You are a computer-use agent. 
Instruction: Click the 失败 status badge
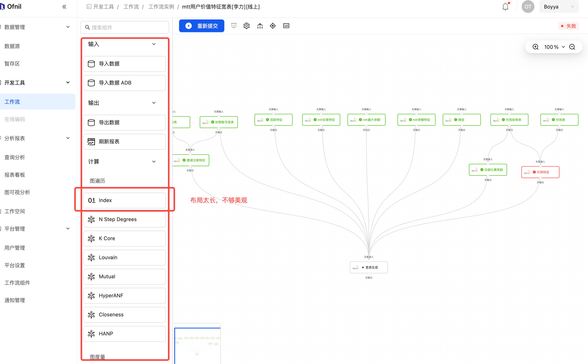pos(569,26)
